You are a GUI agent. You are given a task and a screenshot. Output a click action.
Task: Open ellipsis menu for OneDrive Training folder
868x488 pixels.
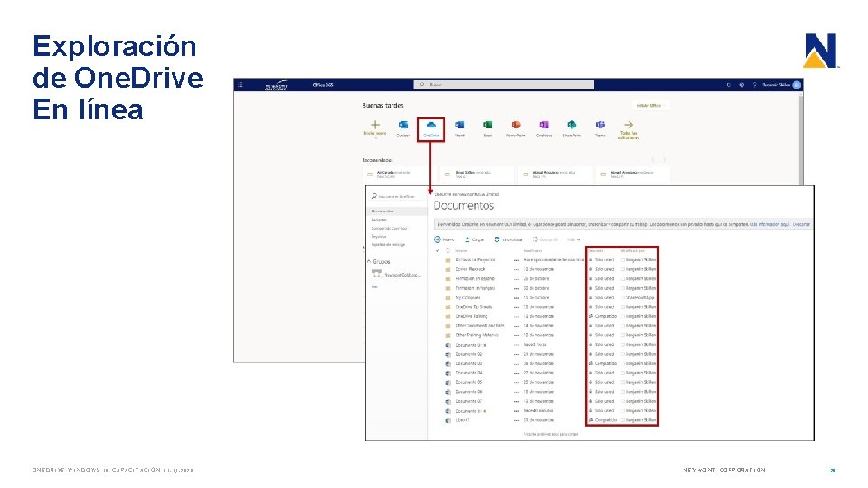[x=516, y=316]
